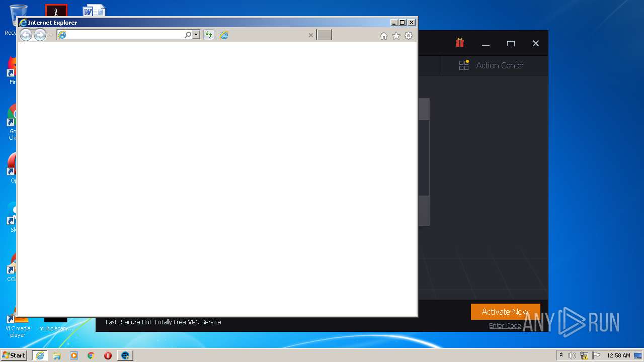The height and width of the screenshot is (362, 644).
Task: Open the Internet Explorer tools gear menu
Action: pos(409,36)
